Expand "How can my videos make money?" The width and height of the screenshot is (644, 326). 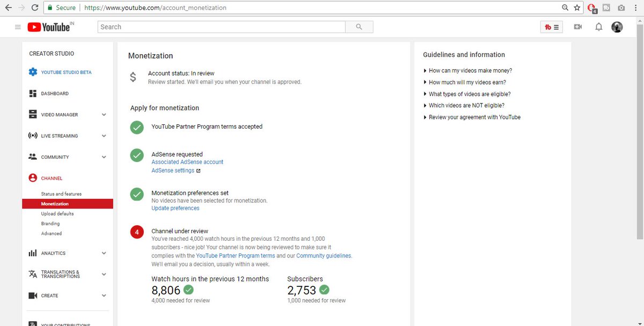click(x=467, y=71)
